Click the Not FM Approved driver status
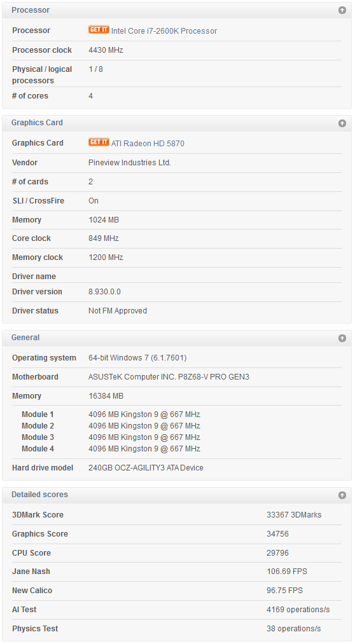This screenshot has height=644, width=355. pos(118,310)
